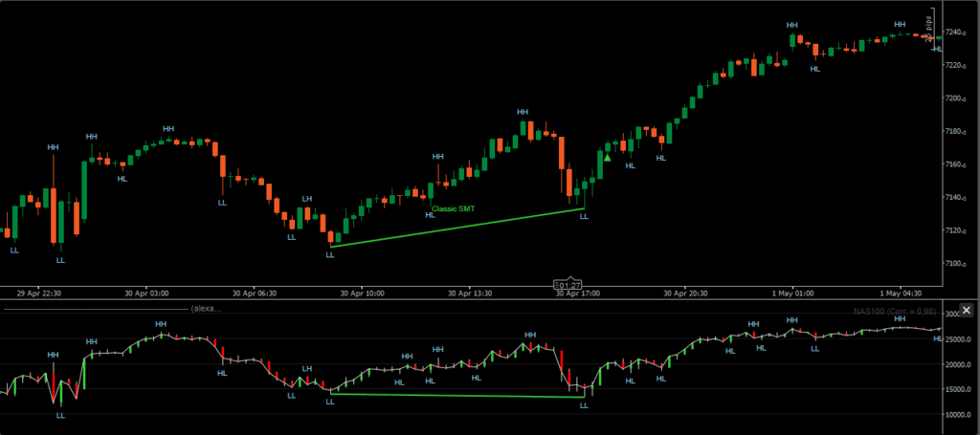This screenshot has width=980, height=435.
Task: Click the '1 May 01:00' time label
Action: point(794,293)
